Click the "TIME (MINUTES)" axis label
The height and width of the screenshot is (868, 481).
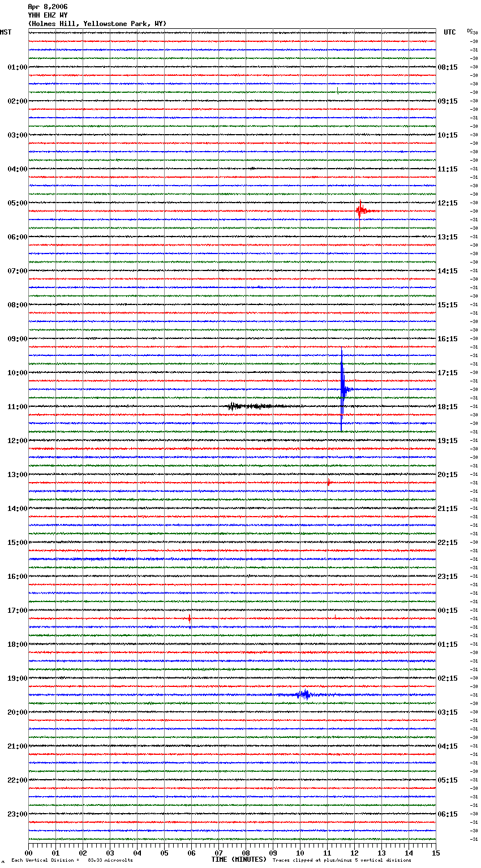point(239,860)
